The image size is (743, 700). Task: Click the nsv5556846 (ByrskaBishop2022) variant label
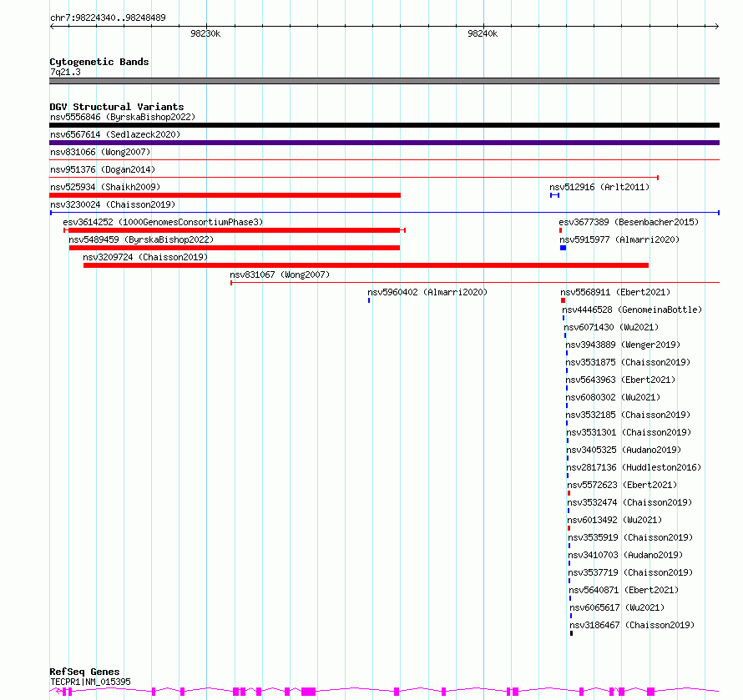pos(123,117)
